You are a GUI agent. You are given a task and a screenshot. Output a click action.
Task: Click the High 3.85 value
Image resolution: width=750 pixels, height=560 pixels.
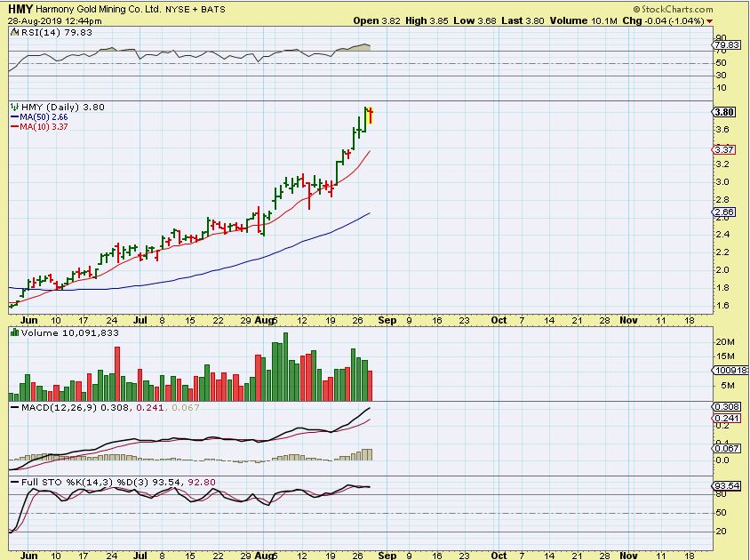427,21
